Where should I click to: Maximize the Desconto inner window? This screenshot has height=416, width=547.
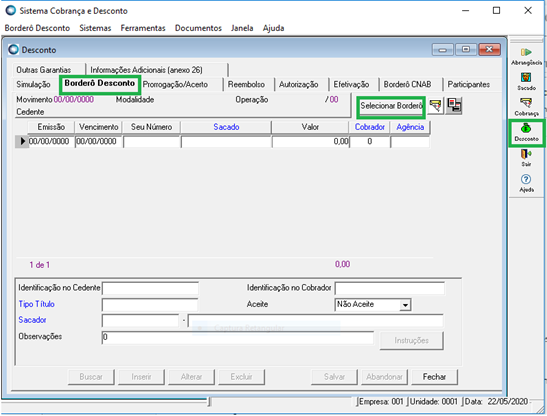tap(466, 50)
